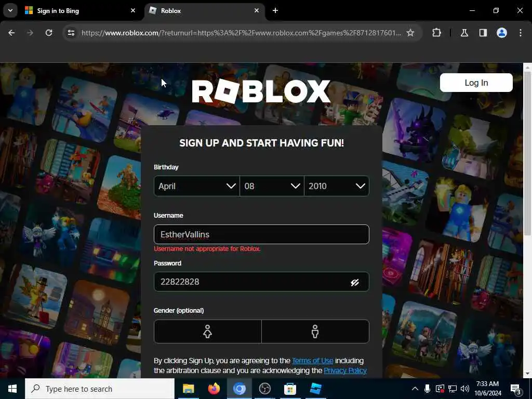
Task: Open the Chrome profile avatar
Action: [x=501, y=33]
